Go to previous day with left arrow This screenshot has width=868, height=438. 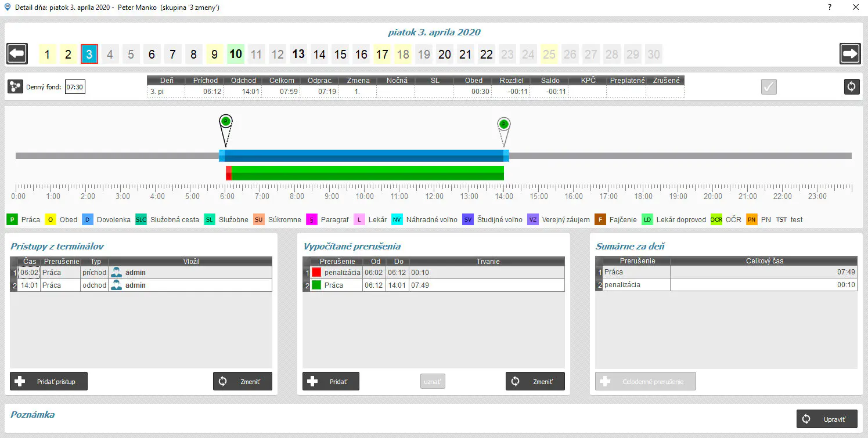17,54
